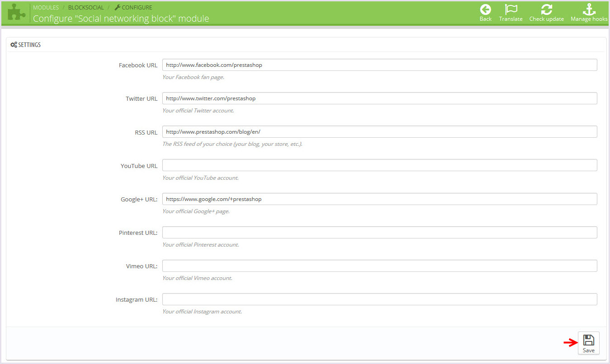
Task: Click 'Your official Vimeo account.' hint
Action: click(197, 278)
